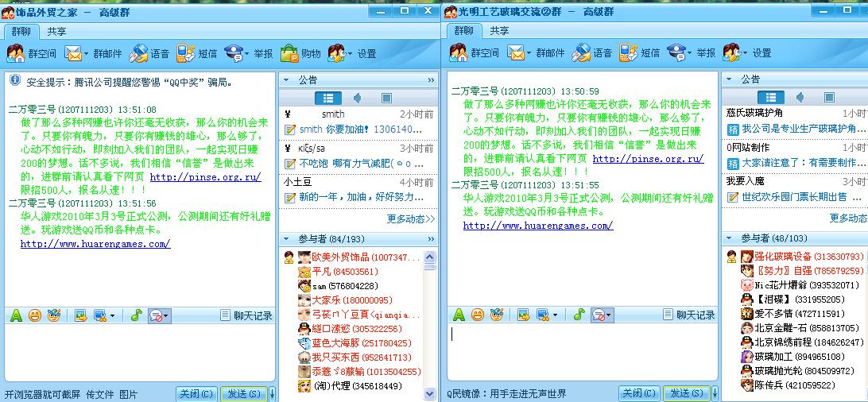Send picture icon in 饰品外贸之家 chat
This screenshot has width=868, height=402.
click(81, 315)
